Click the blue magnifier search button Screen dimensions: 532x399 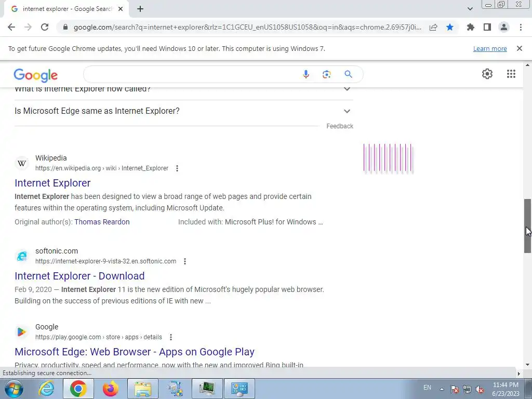click(x=348, y=74)
